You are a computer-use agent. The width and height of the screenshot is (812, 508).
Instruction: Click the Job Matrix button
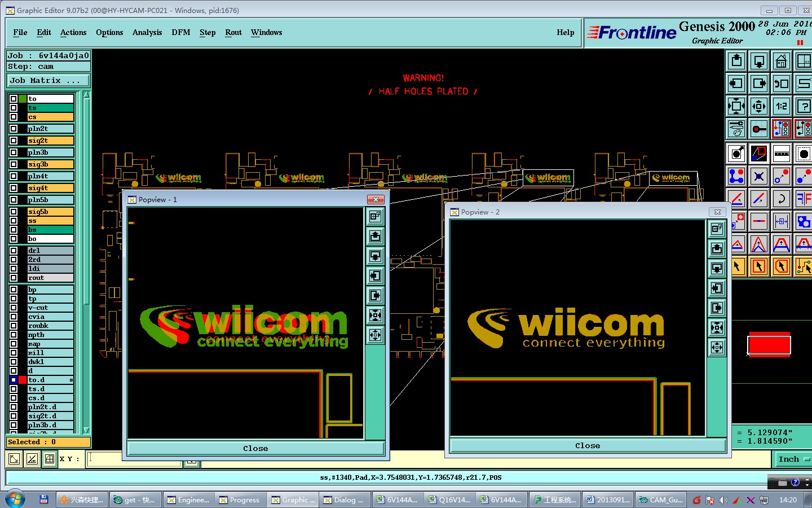[x=48, y=81]
